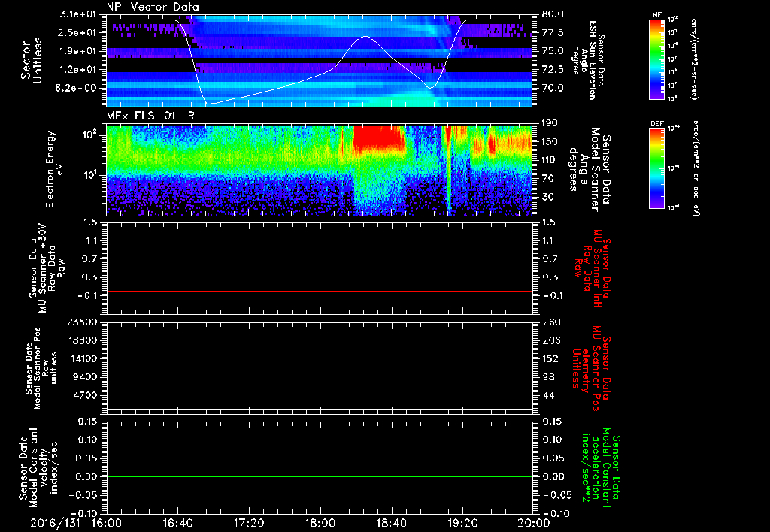Click the 77.5 degree tick value
Viewport: 770px width, 532px height.
[553, 32]
